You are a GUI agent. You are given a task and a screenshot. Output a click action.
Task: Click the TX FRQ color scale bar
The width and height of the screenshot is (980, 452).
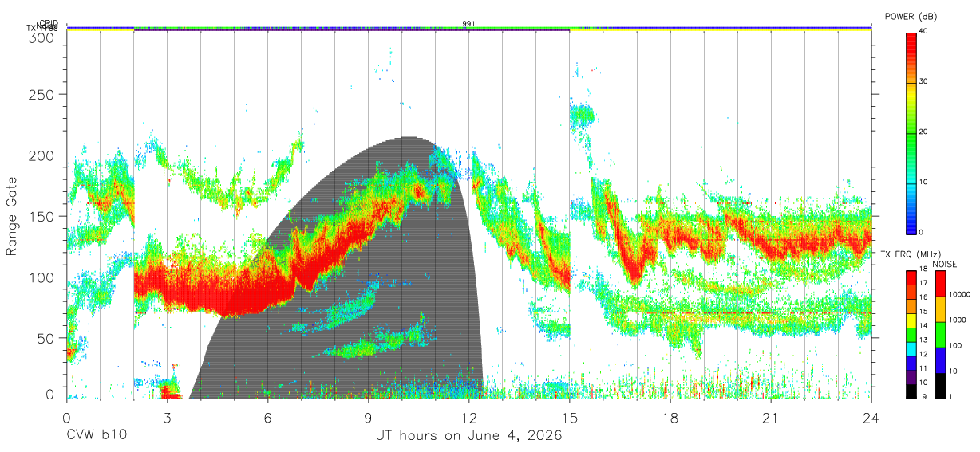911,335
